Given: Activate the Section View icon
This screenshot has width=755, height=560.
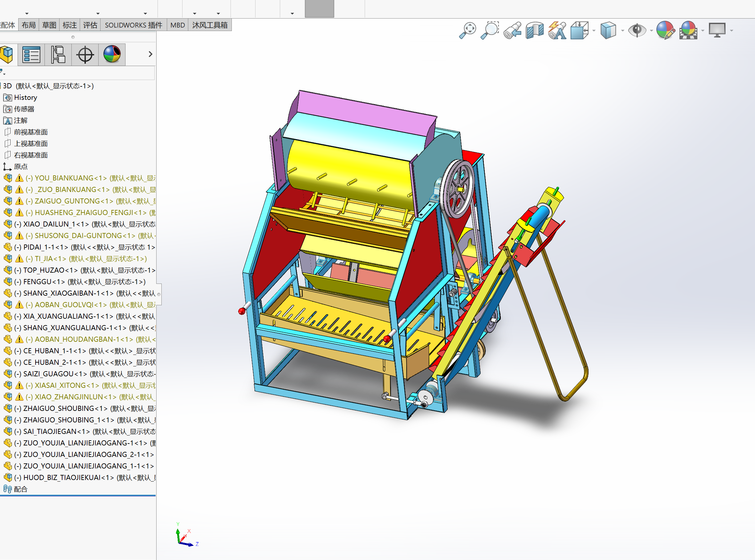Looking at the screenshot, I should coord(534,30).
